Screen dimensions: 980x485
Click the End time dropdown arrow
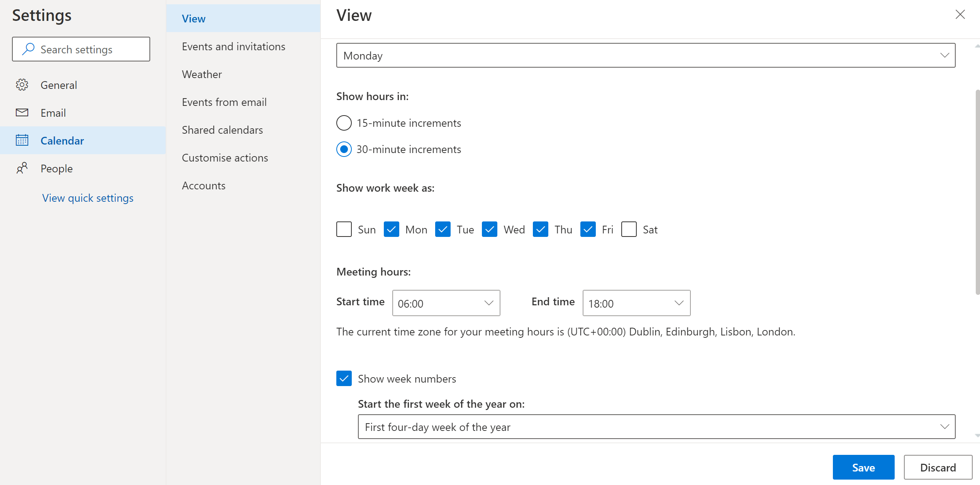pos(678,303)
